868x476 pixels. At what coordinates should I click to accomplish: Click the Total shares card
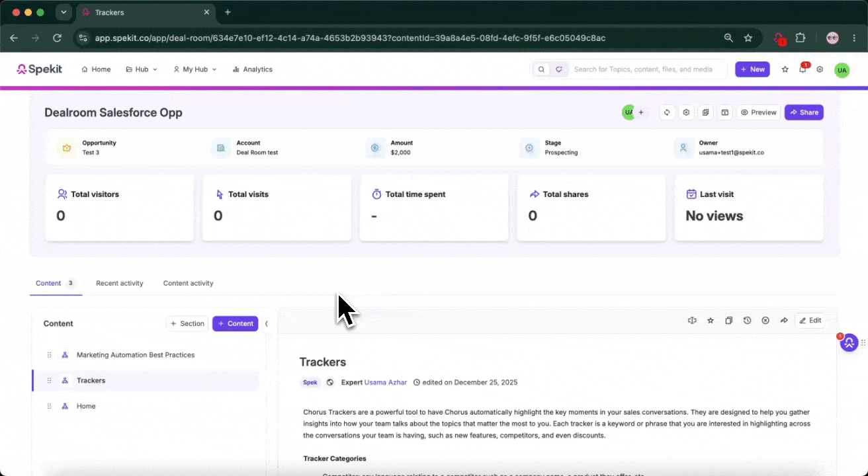pyautogui.click(x=591, y=208)
